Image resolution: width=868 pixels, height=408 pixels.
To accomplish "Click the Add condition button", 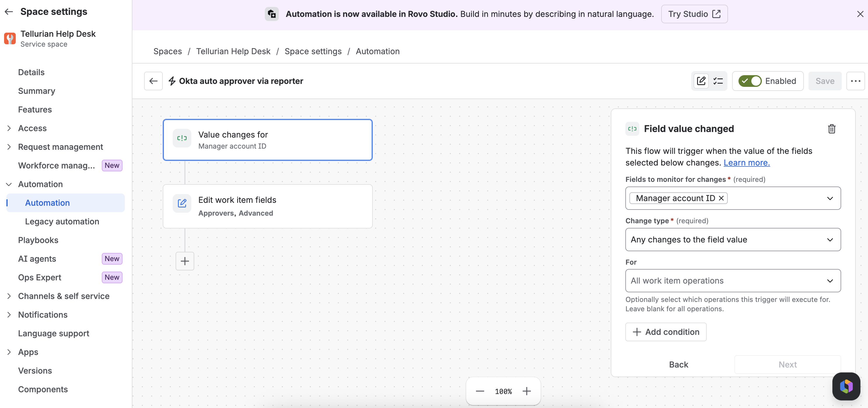I will (666, 332).
